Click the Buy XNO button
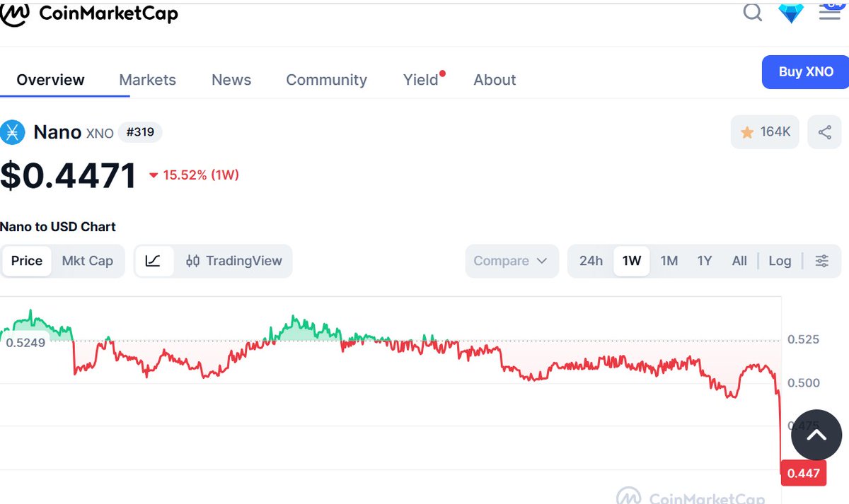 point(806,71)
